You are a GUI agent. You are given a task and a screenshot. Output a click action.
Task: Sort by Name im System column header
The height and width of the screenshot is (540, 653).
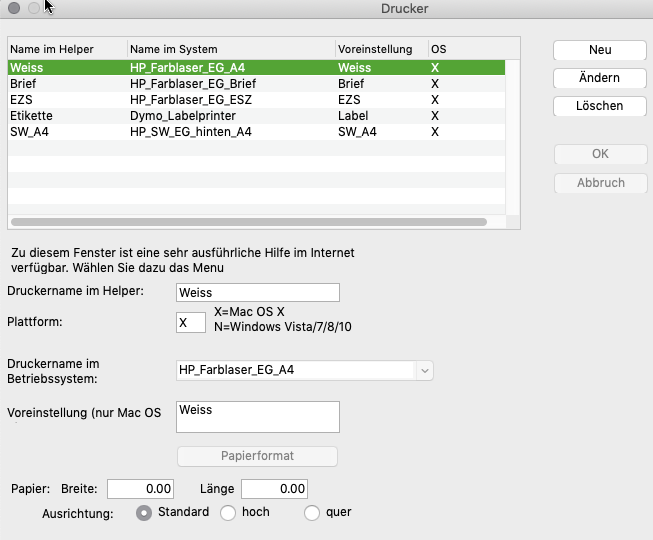(x=230, y=49)
